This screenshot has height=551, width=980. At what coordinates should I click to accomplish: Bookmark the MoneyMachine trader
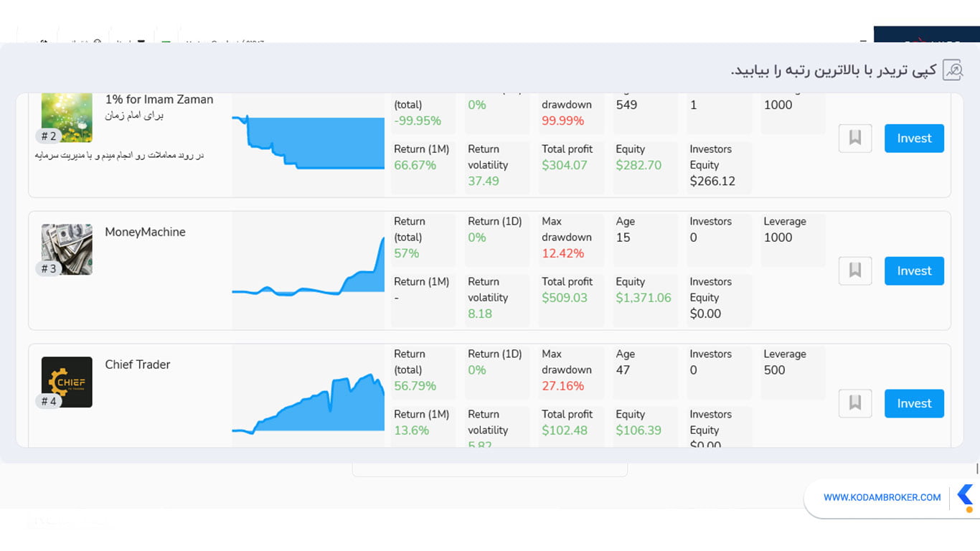(855, 270)
